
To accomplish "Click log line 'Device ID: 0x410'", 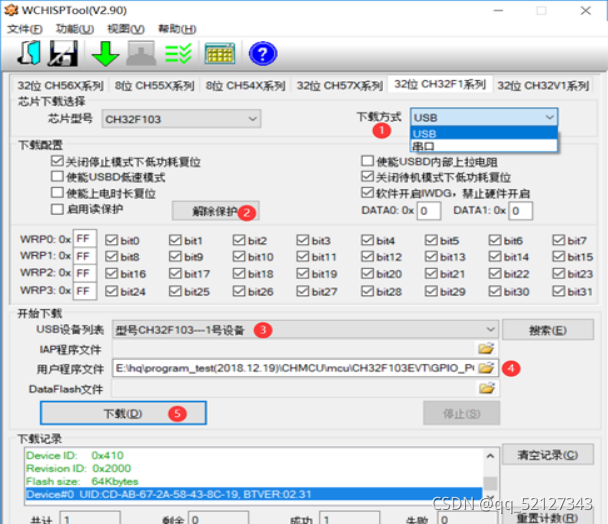I will [74, 455].
